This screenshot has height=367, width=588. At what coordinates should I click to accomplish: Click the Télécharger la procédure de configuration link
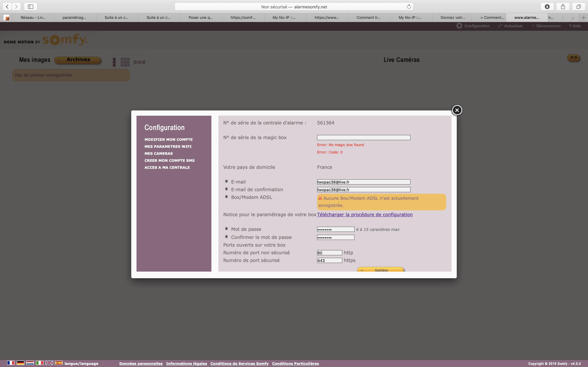pos(365,215)
